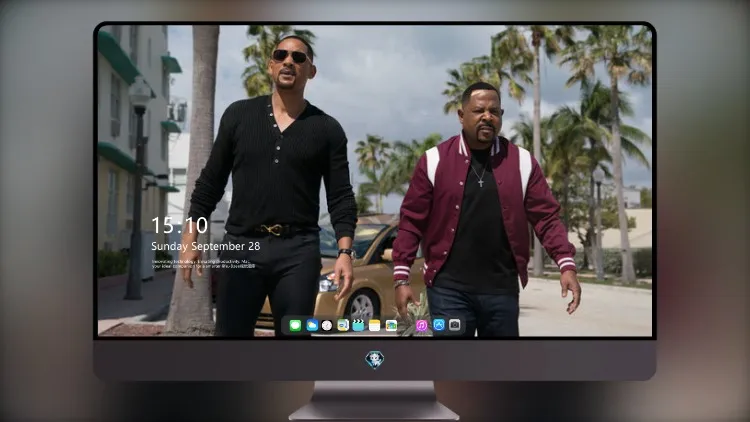Open the Photos gallery app in dock

(391, 326)
